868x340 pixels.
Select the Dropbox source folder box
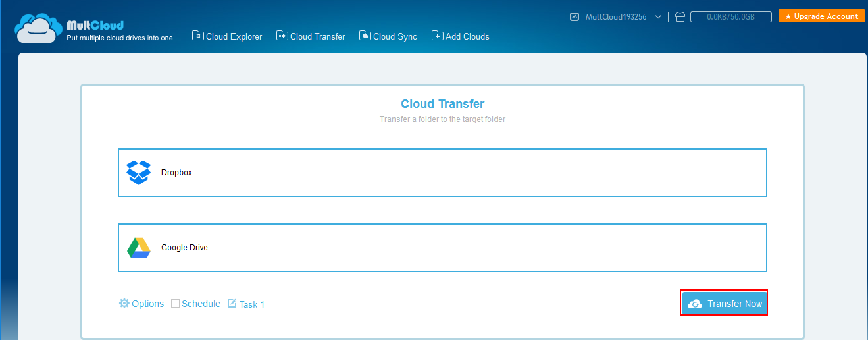click(x=442, y=173)
